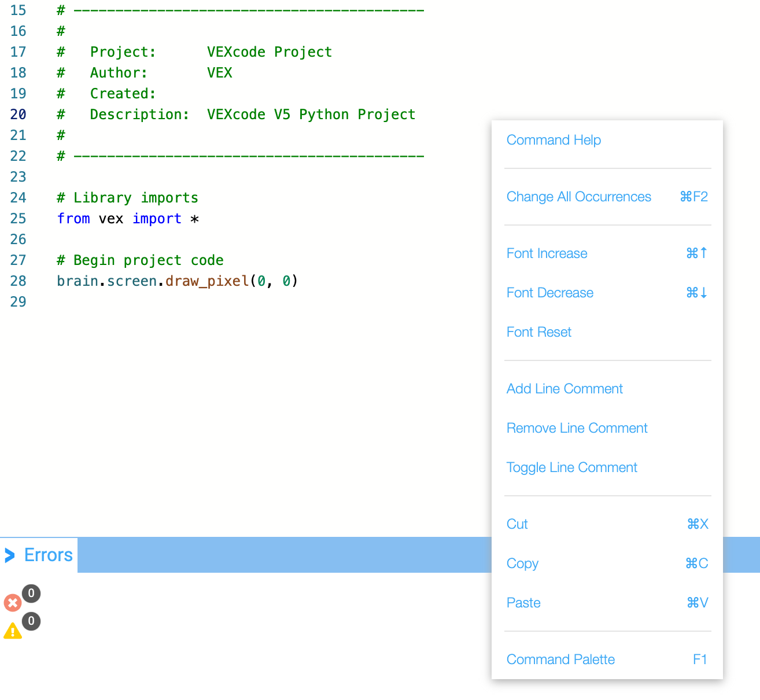This screenshot has height=700, width=760.
Task: Click line number 28 in the gutter
Action: point(18,281)
